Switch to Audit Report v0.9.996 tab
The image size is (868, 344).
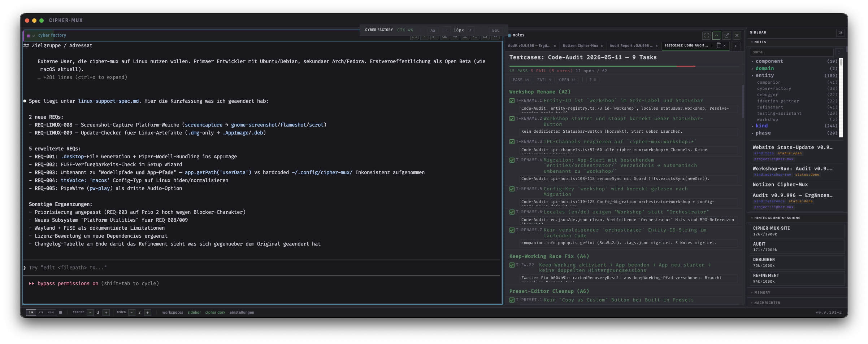point(631,46)
